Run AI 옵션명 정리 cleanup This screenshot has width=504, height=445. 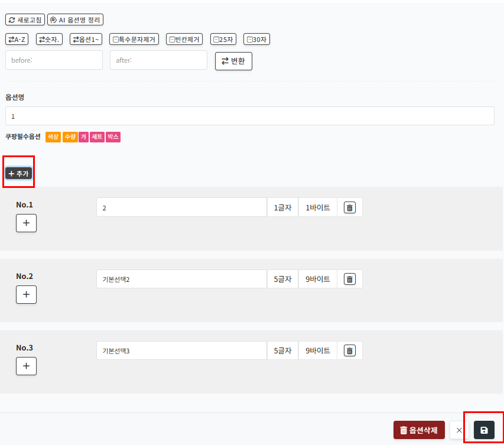tap(75, 20)
